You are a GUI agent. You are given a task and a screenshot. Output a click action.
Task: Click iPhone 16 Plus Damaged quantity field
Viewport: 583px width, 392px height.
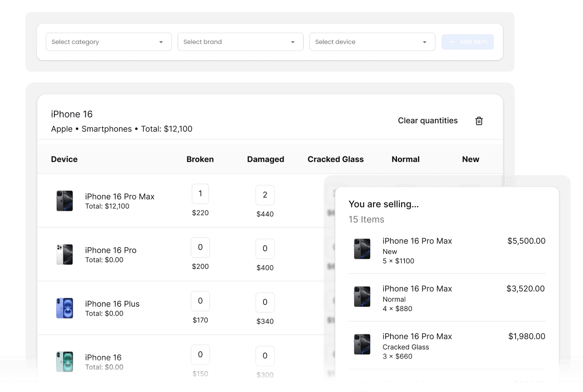[265, 303]
